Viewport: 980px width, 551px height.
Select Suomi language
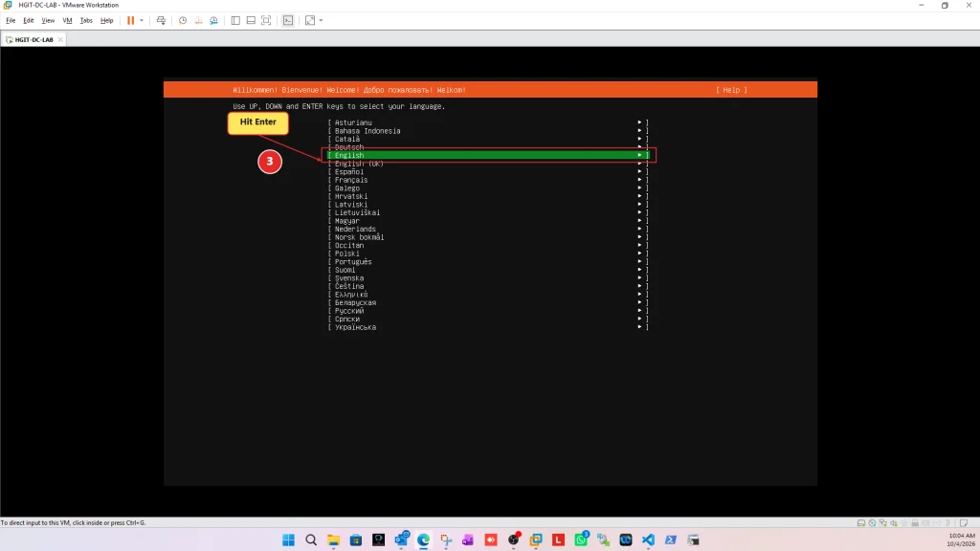point(488,270)
